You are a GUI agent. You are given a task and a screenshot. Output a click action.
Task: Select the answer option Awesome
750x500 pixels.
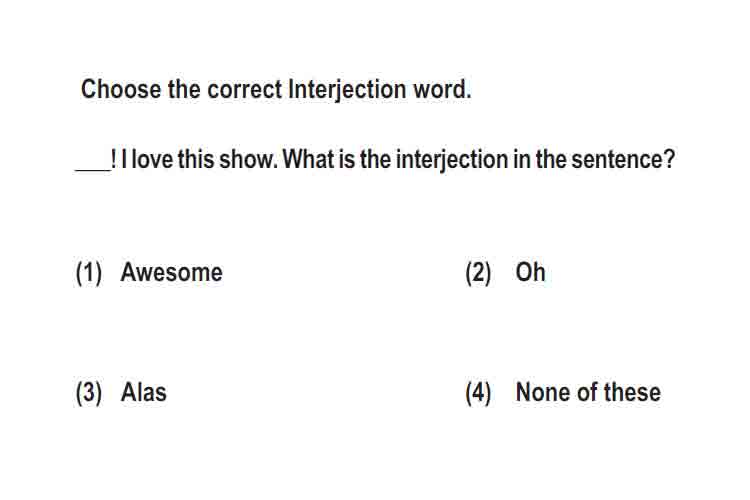click(x=171, y=272)
